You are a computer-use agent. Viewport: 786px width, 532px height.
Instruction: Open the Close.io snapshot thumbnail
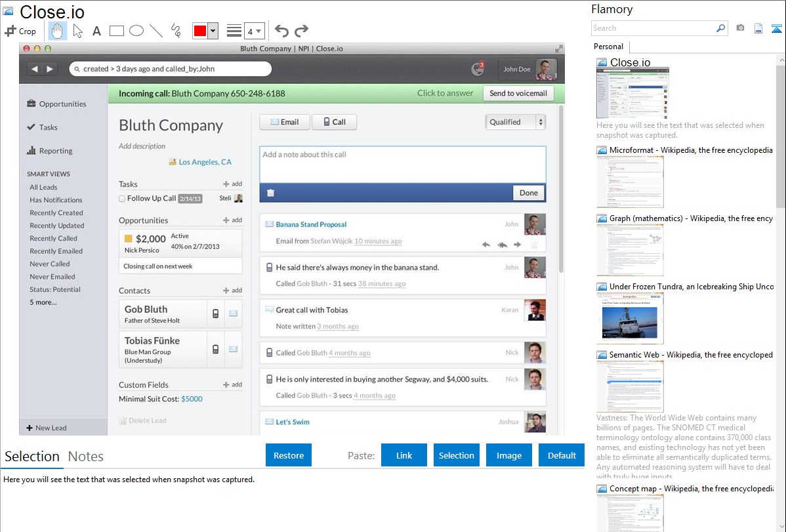(632, 92)
